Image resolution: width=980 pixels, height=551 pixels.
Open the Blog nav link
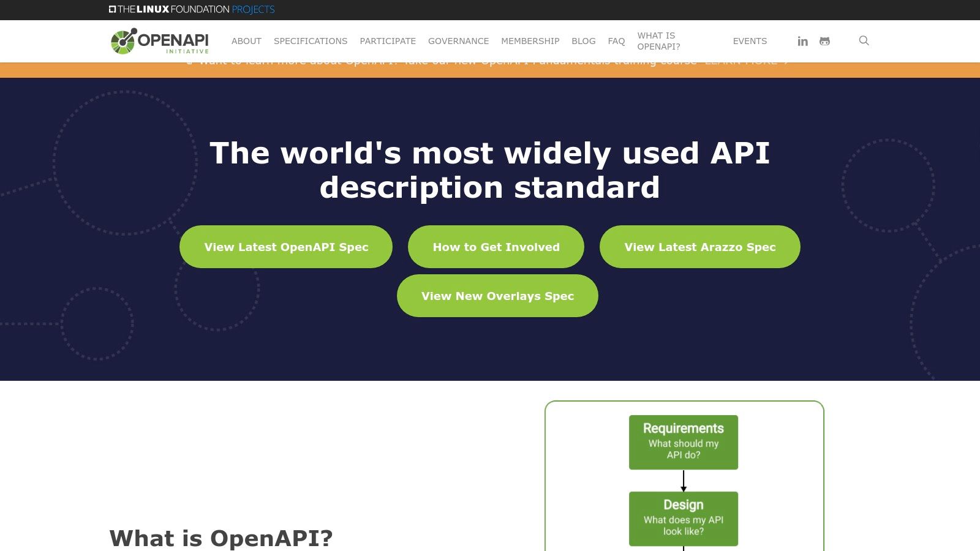[583, 41]
